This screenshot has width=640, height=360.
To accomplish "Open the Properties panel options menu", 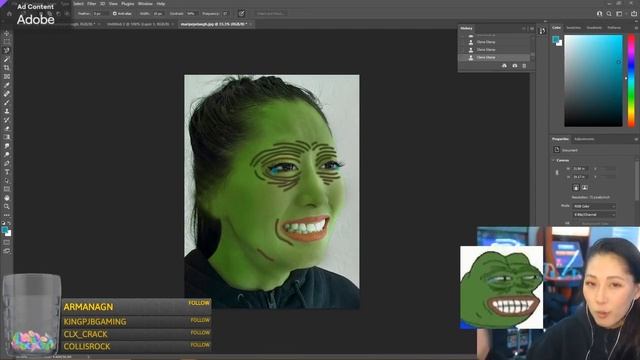I will click(636, 139).
